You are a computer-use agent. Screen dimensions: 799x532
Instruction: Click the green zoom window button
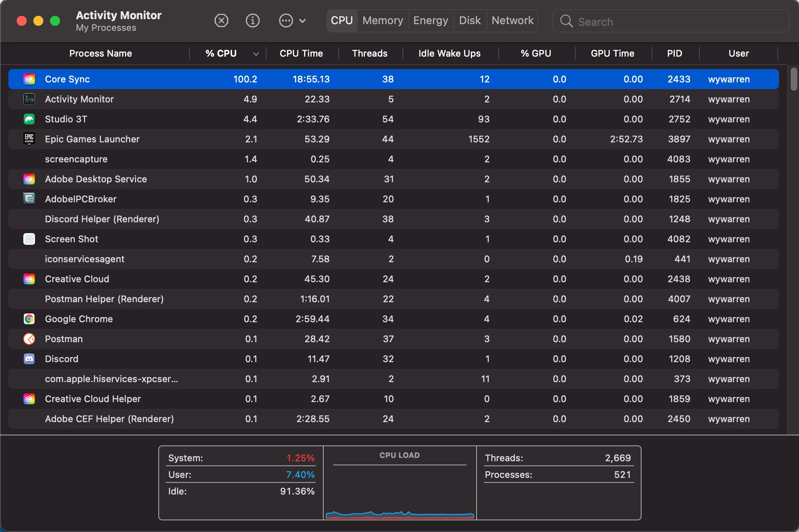coord(55,21)
